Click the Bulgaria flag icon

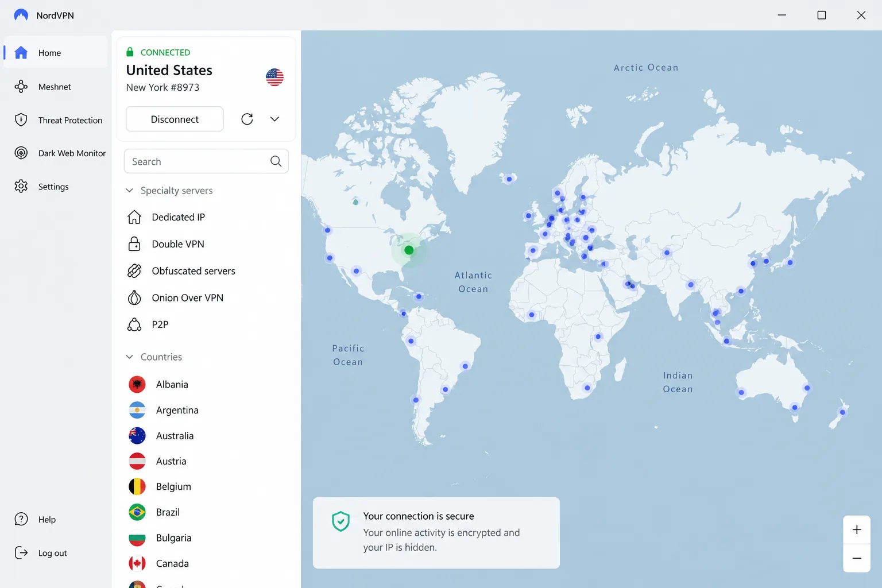click(x=137, y=538)
